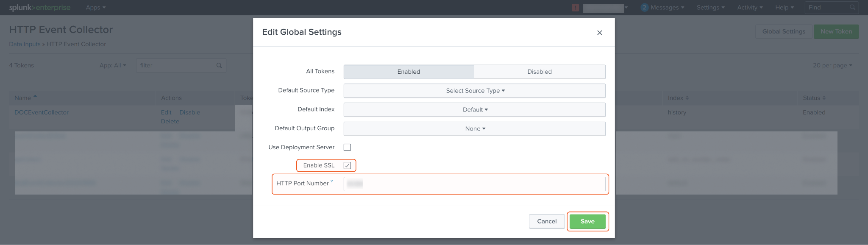Check the Use Deployment Server checkbox

coord(347,147)
